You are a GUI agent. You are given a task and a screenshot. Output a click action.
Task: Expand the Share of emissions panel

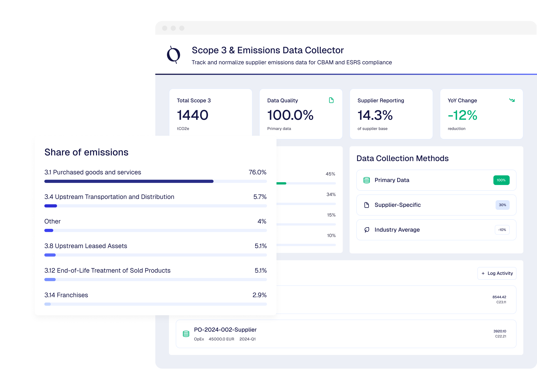pos(87,152)
